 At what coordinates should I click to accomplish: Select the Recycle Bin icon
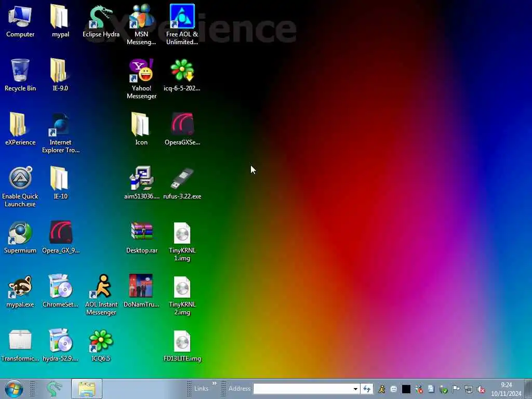coord(20,75)
